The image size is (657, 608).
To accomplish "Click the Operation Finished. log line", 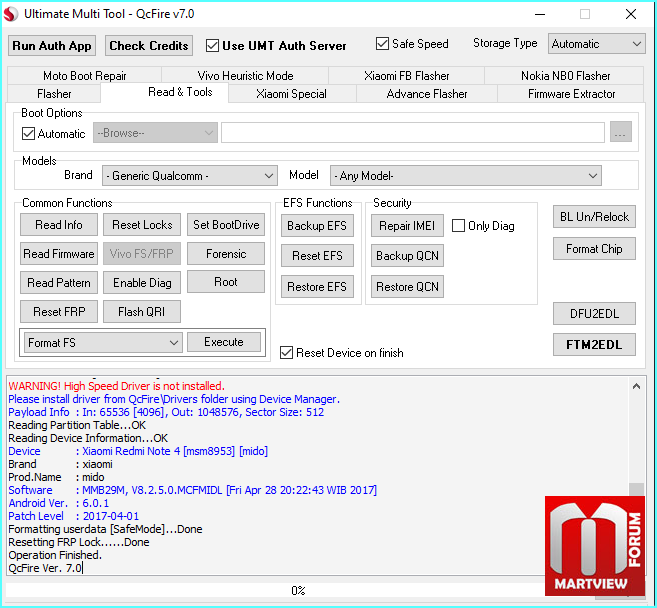I will [x=55, y=555].
